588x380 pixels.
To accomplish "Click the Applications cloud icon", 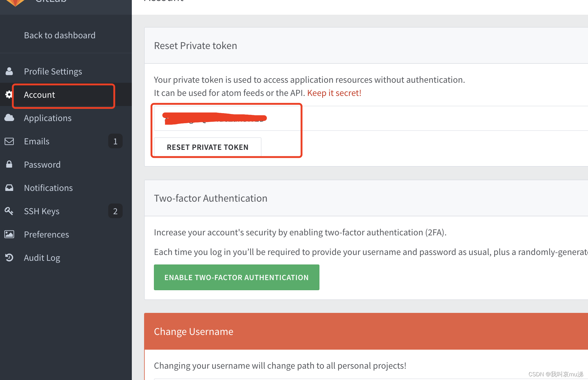I will pos(9,118).
